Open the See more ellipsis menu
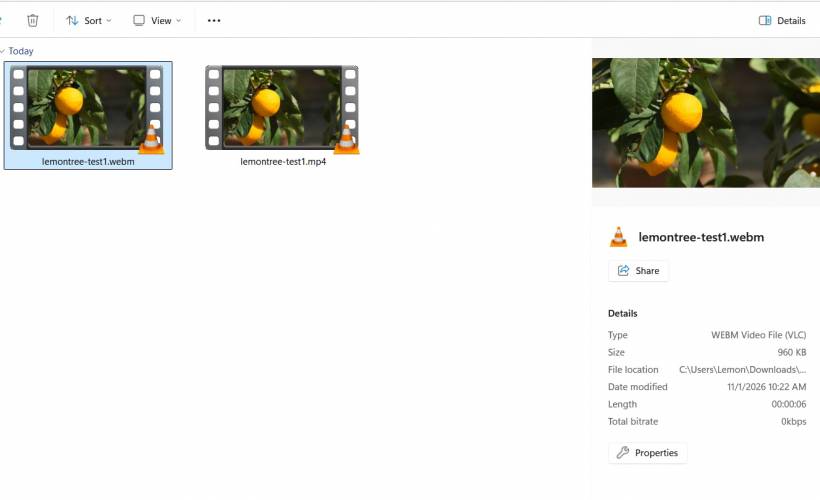This screenshot has width=820, height=500. coord(214,20)
